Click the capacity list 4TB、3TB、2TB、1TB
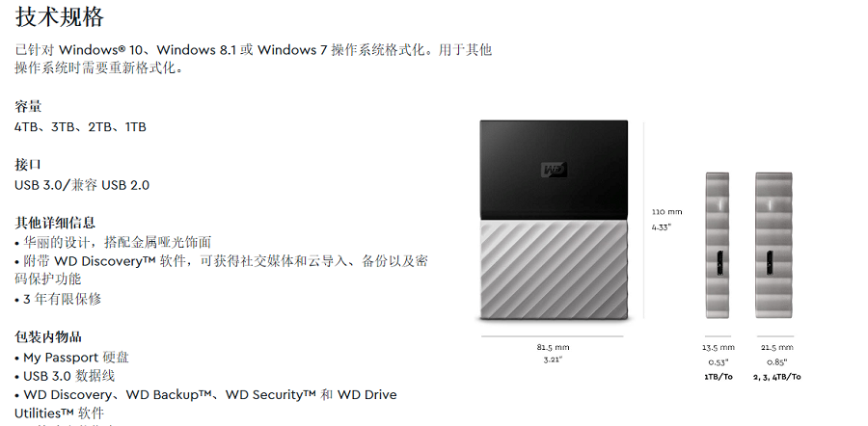 80,127
